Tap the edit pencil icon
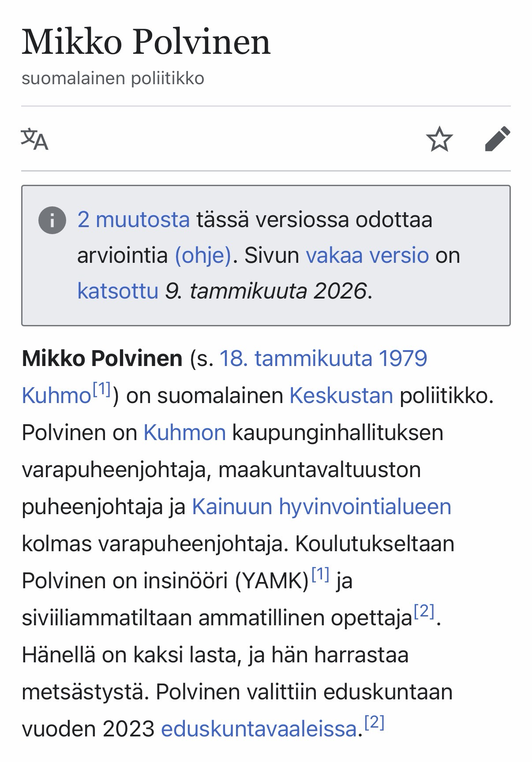 pos(498,139)
